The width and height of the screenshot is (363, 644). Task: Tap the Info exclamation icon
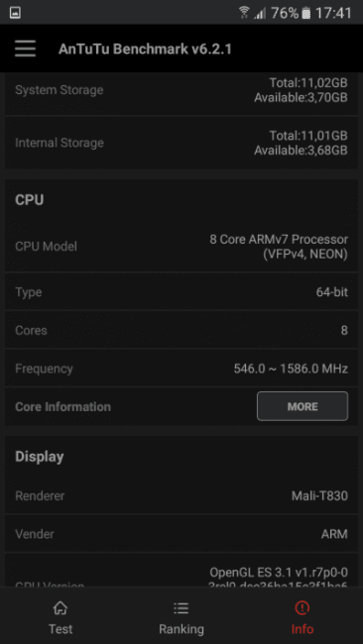pyautogui.click(x=302, y=608)
